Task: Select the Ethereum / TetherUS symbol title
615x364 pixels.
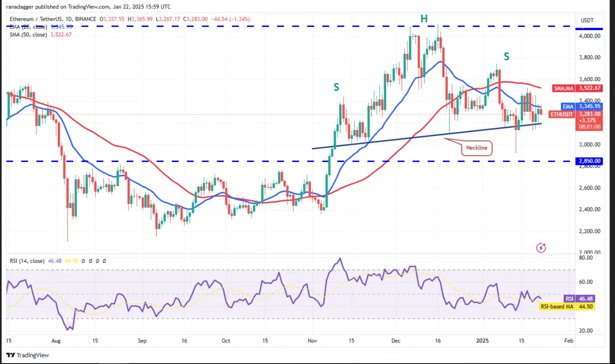Action: [x=53, y=19]
